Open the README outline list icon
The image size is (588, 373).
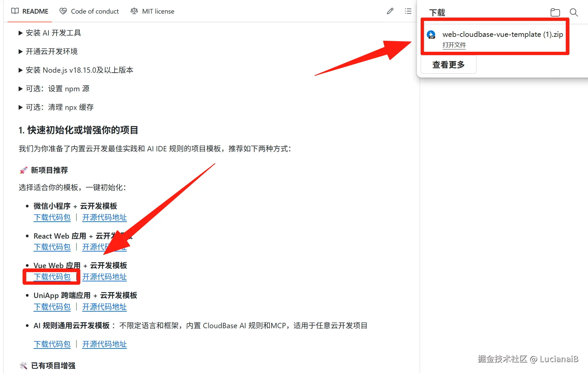click(408, 11)
